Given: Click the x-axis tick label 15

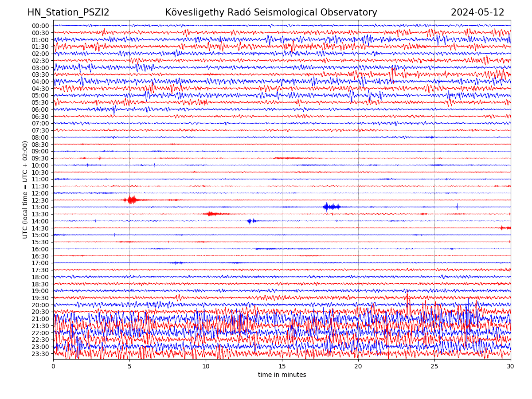Looking at the screenshot, I should click(282, 367).
